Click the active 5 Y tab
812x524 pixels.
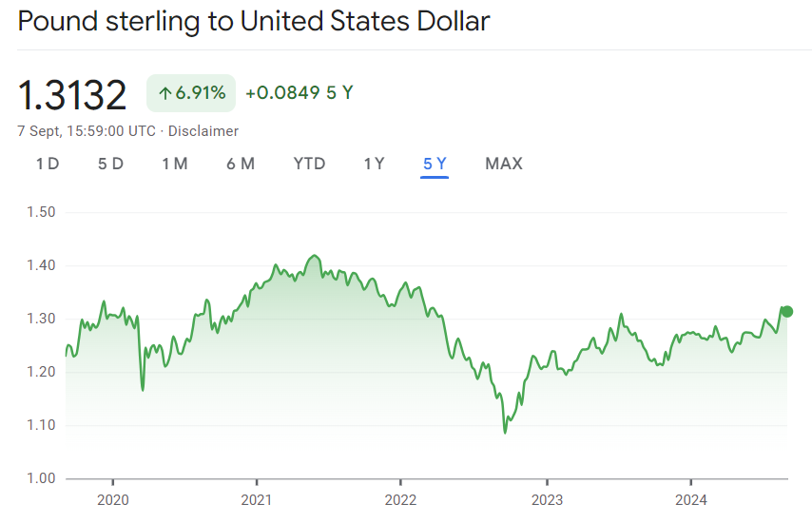tap(435, 164)
